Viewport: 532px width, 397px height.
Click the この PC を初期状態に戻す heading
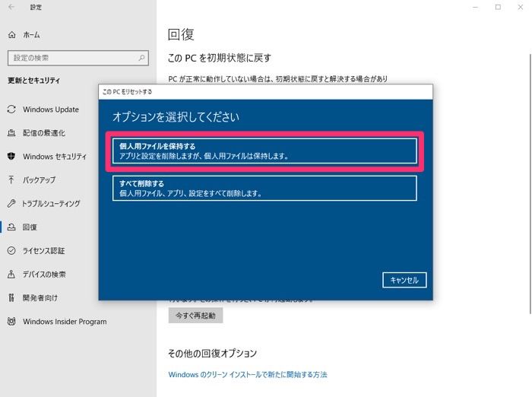coord(220,58)
